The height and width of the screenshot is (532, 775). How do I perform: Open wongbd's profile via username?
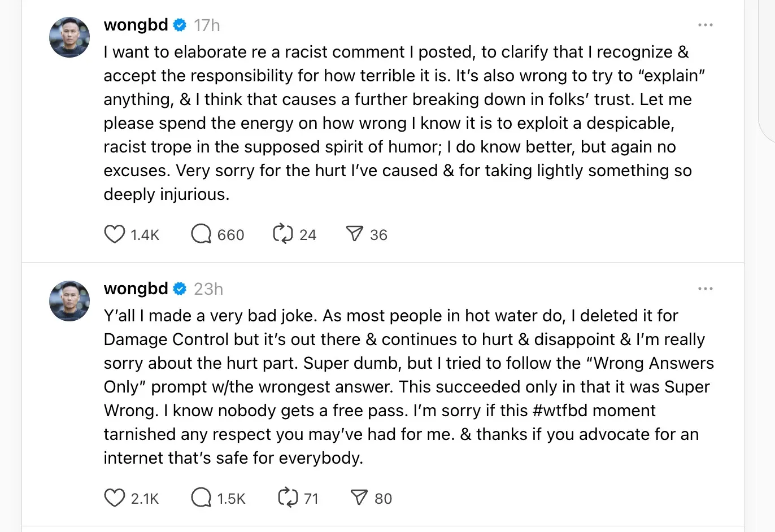coord(136,25)
